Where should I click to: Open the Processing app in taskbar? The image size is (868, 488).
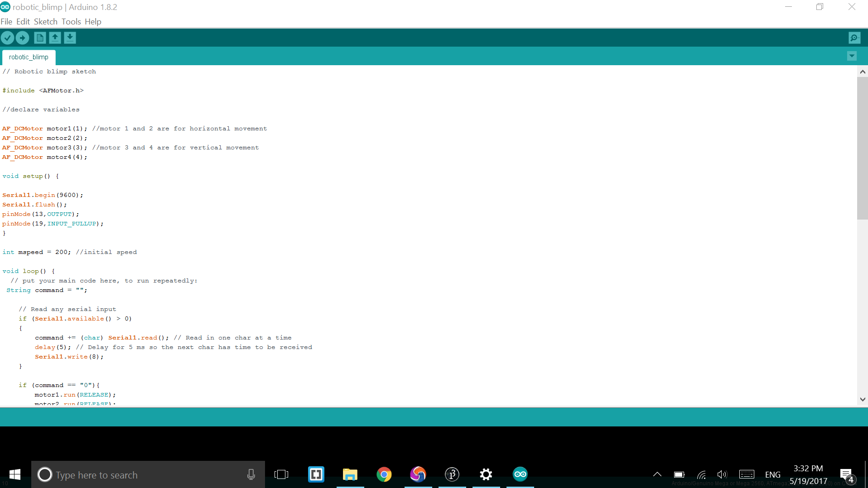point(452,474)
